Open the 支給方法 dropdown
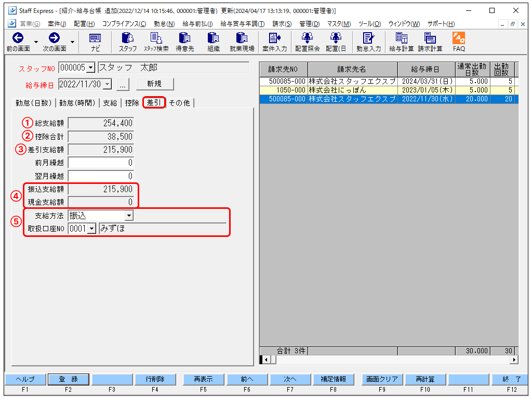 point(129,215)
